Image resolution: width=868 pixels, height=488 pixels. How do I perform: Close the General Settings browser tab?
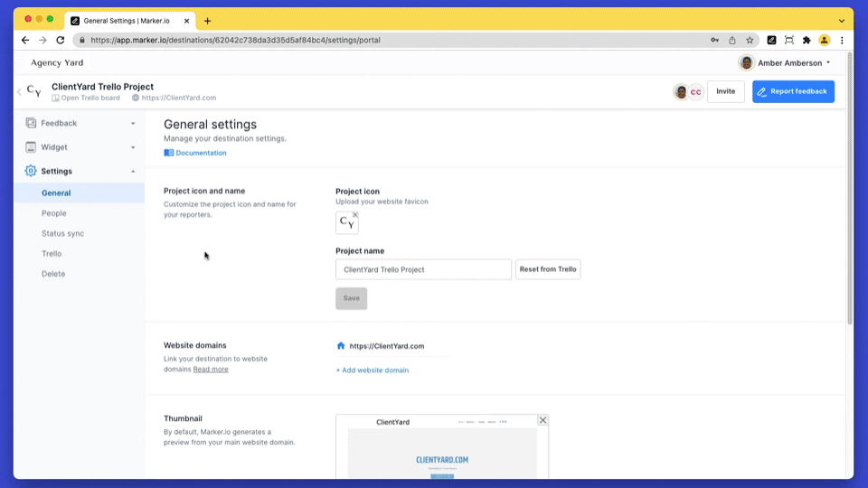click(x=186, y=21)
